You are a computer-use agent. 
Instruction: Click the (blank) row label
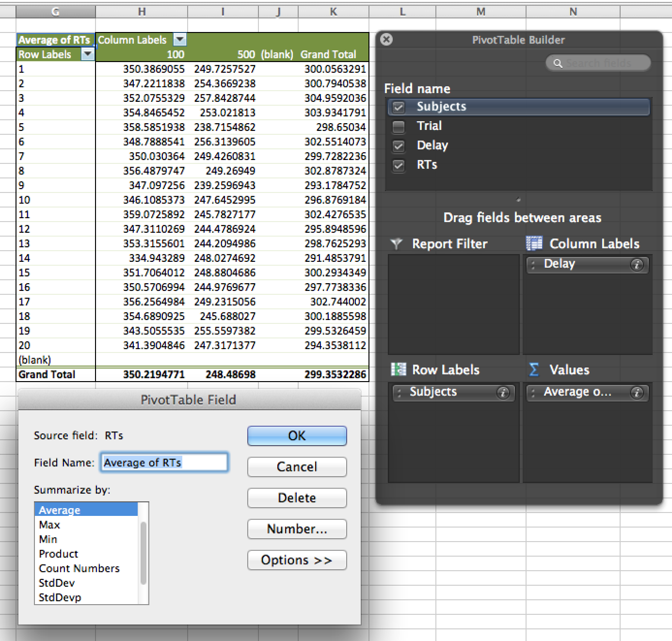(56, 360)
